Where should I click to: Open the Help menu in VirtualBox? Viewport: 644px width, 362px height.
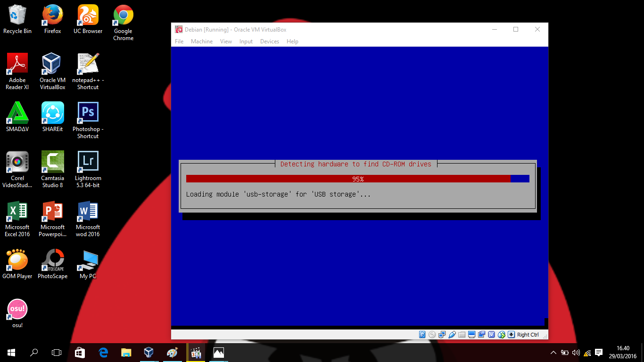pyautogui.click(x=292, y=41)
